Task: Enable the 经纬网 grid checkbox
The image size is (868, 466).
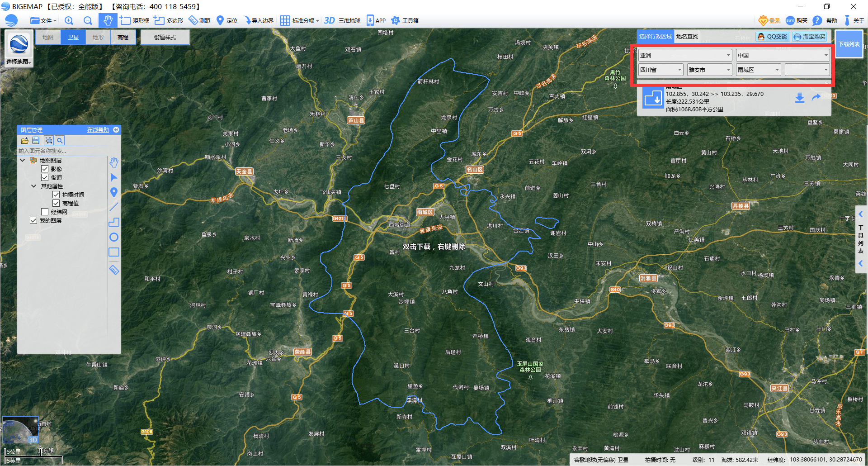Action: click(45, 212)
